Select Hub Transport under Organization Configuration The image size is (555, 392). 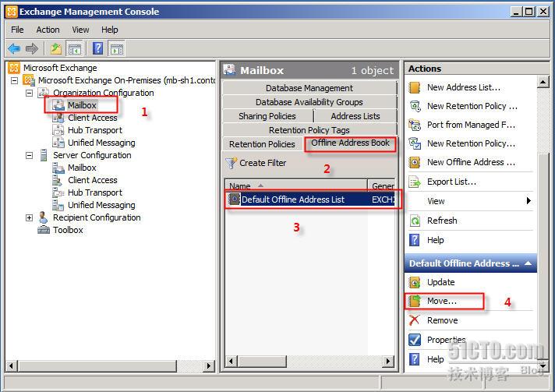click(x=95, y=130)
